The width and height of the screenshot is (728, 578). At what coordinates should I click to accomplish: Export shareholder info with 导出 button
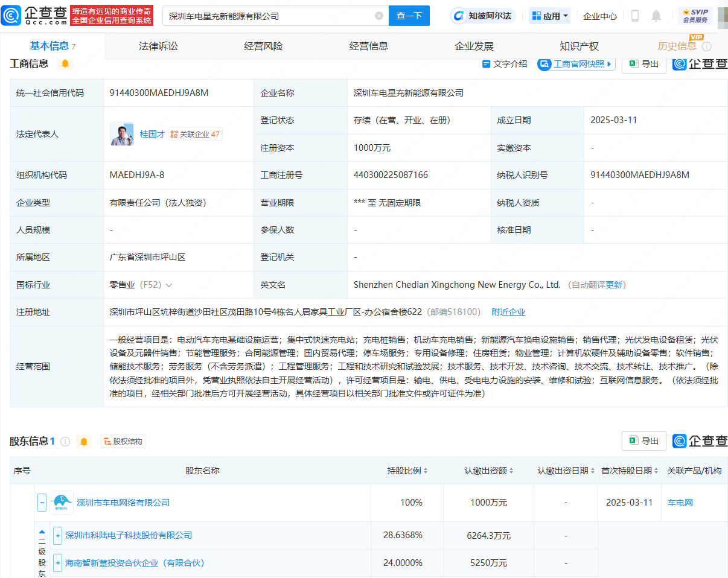pos(643,441)
